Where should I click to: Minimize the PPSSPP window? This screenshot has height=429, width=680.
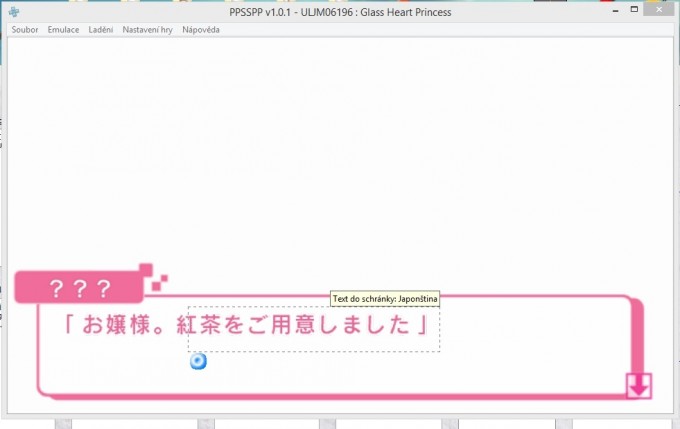pyautogui.click(x=615, y=10)
